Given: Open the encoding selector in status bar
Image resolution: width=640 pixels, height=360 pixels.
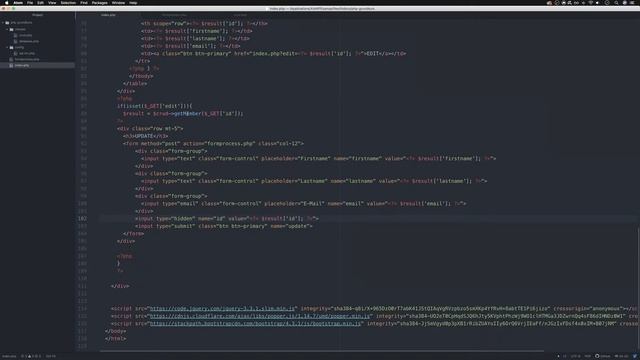Looking at the screenshot, I should tap(576, 356).
